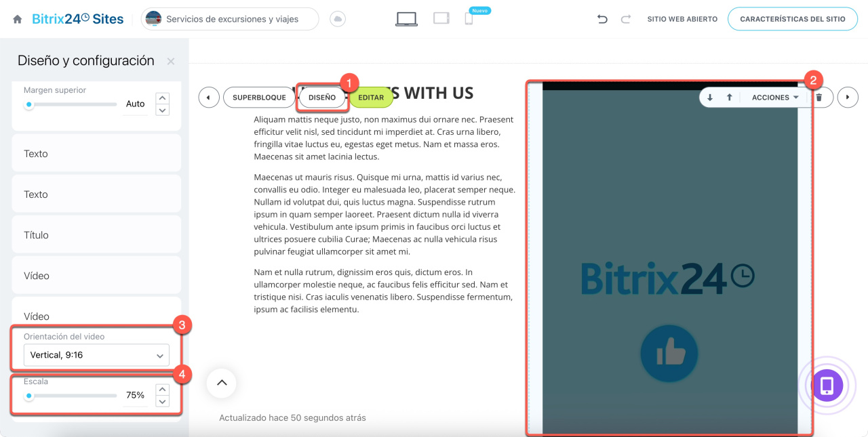Undo the last change
Viewport: 868px width, 437px height.
pos(602,19)
